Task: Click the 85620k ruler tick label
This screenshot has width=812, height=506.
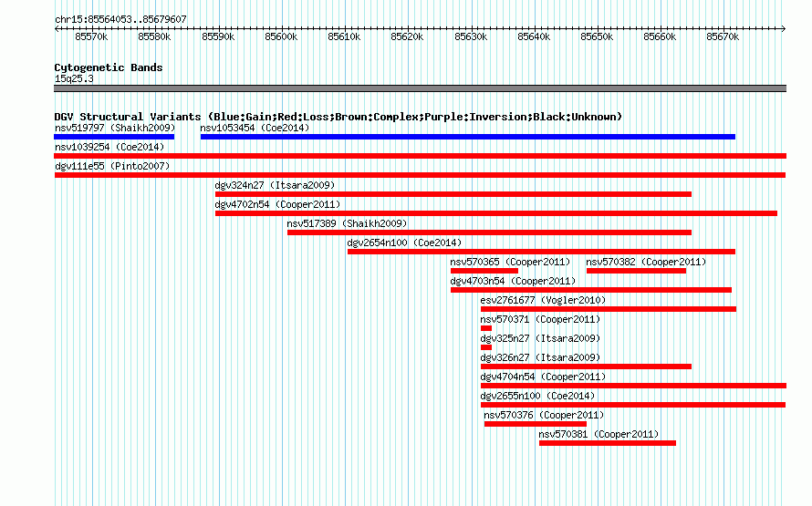Action: [408, 36]
